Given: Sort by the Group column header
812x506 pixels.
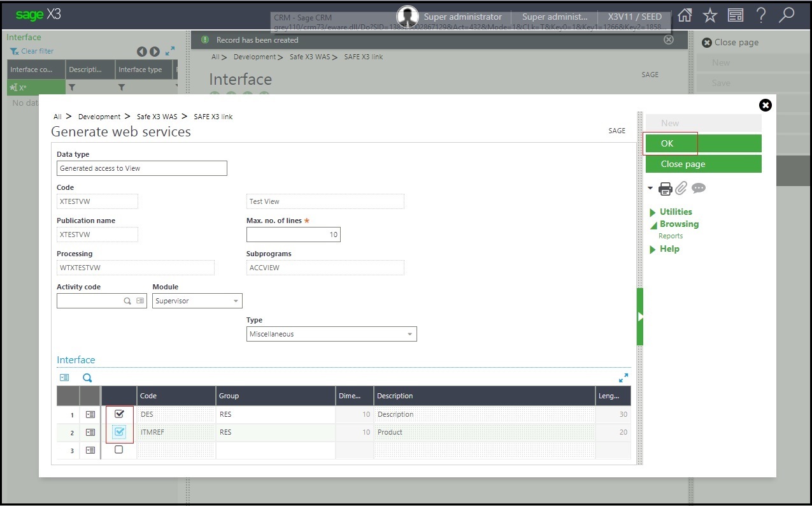Looking at the screenshot, I should [276, 396].
